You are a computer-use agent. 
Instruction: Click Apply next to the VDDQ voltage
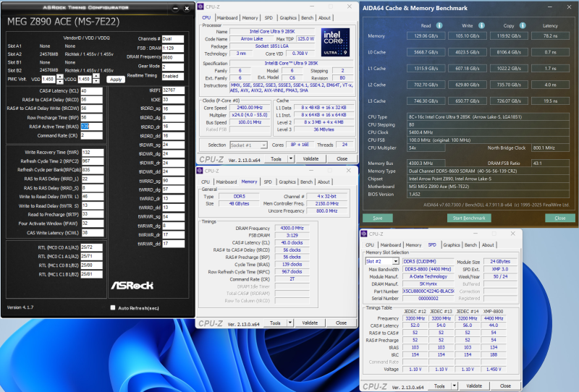pos(115,79)
